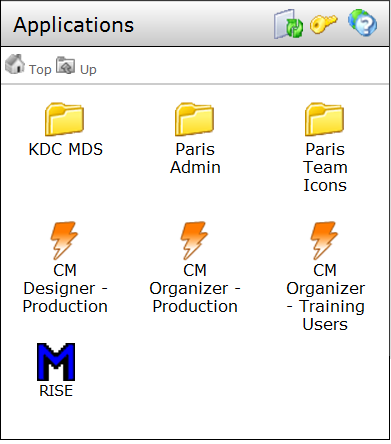Click CM Organizer - Production label

click(x=195, y=288)
